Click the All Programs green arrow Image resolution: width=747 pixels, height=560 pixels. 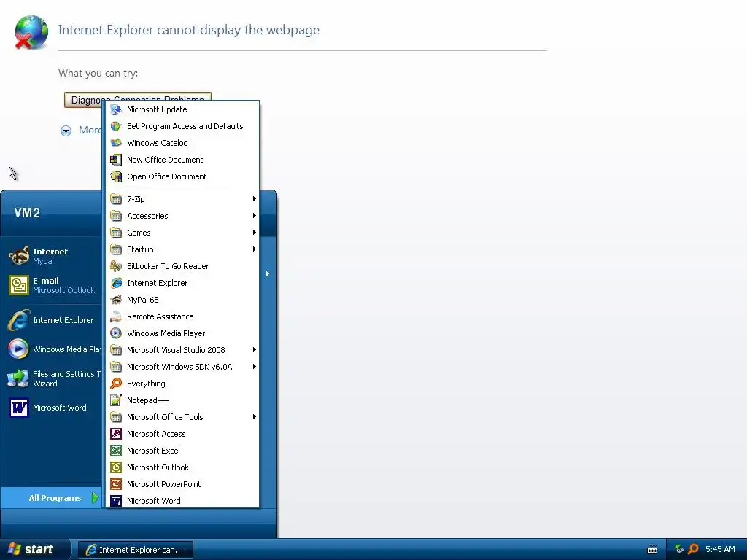click(96, 497)
